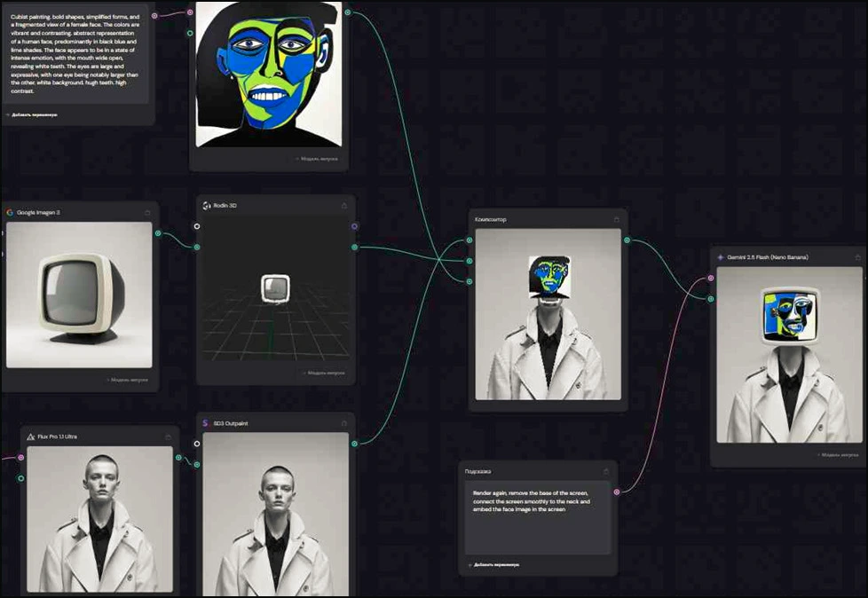868x598 pixels.
Task: Click lock icon on Подсказка prompt node
Action: point(606,471)
